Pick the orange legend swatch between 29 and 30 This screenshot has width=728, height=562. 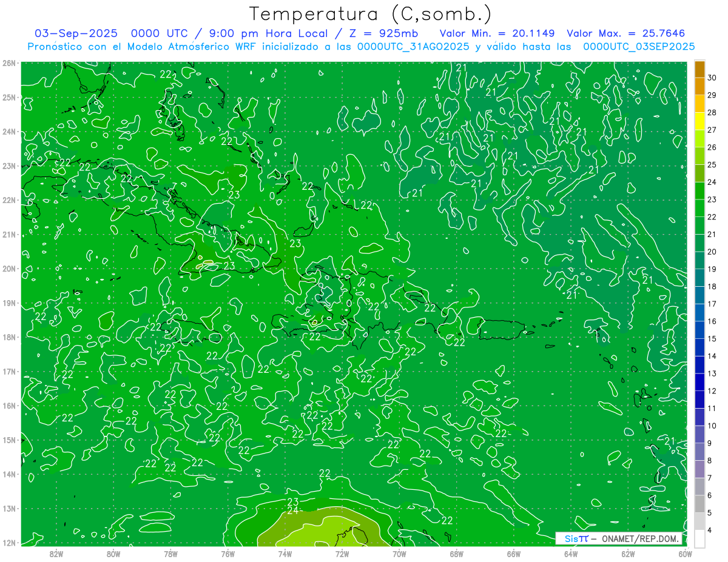point(699,86)
